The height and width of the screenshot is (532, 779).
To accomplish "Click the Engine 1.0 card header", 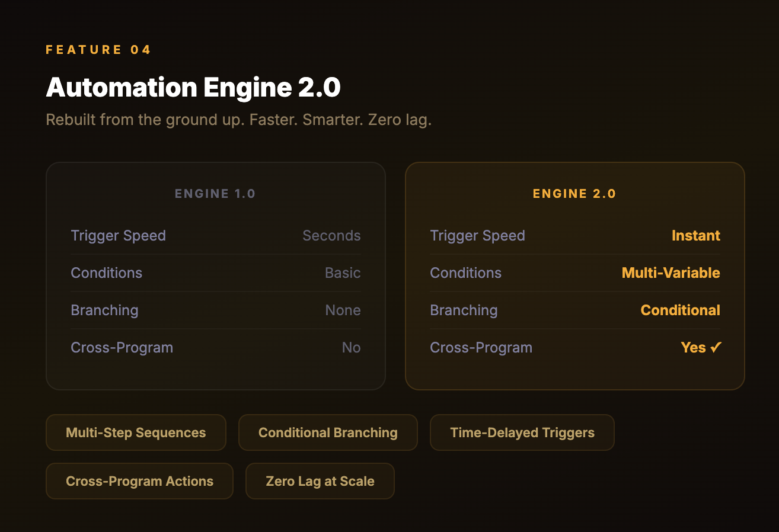I will [215, 194].
